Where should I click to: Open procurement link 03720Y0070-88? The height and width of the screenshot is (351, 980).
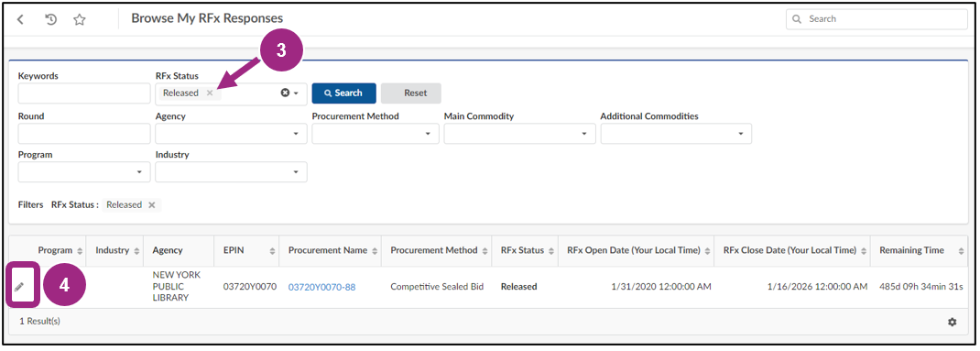pos(321,287)
